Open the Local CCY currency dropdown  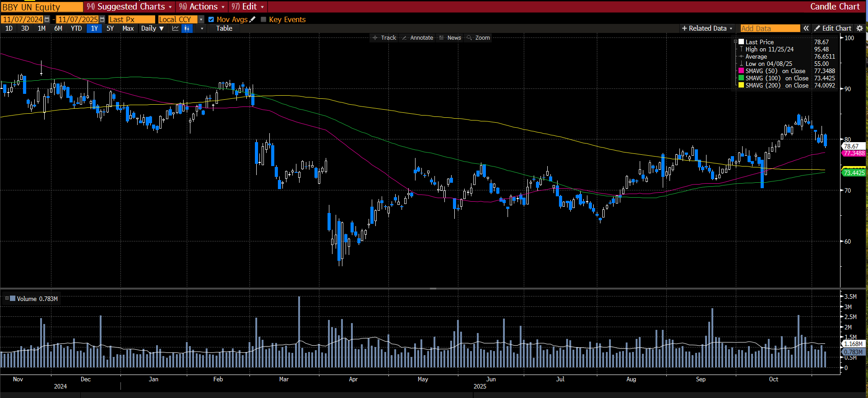point(201,19)
